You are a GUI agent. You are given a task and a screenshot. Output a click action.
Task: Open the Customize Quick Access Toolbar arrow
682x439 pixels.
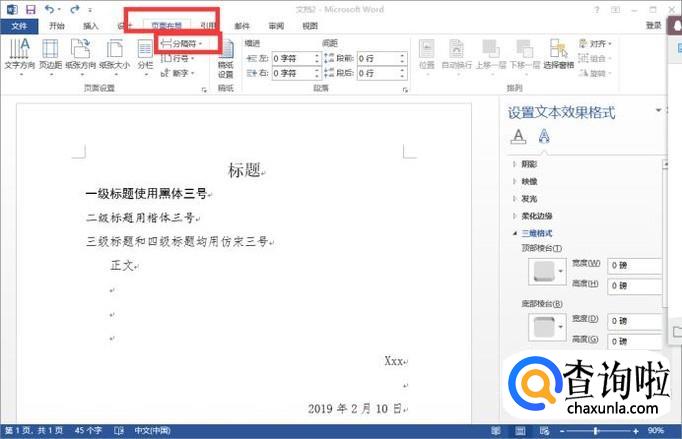90,10
